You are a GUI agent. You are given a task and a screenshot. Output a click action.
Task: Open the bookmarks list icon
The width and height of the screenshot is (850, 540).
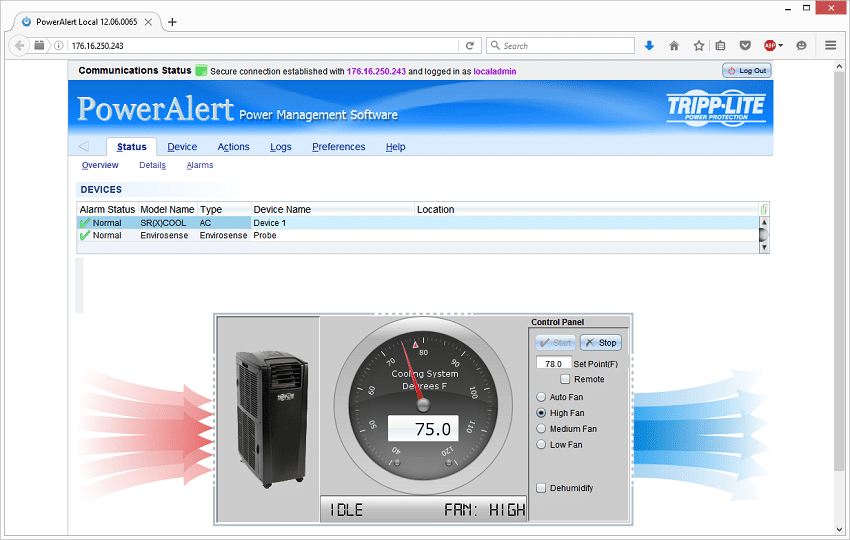pos(720,46)
